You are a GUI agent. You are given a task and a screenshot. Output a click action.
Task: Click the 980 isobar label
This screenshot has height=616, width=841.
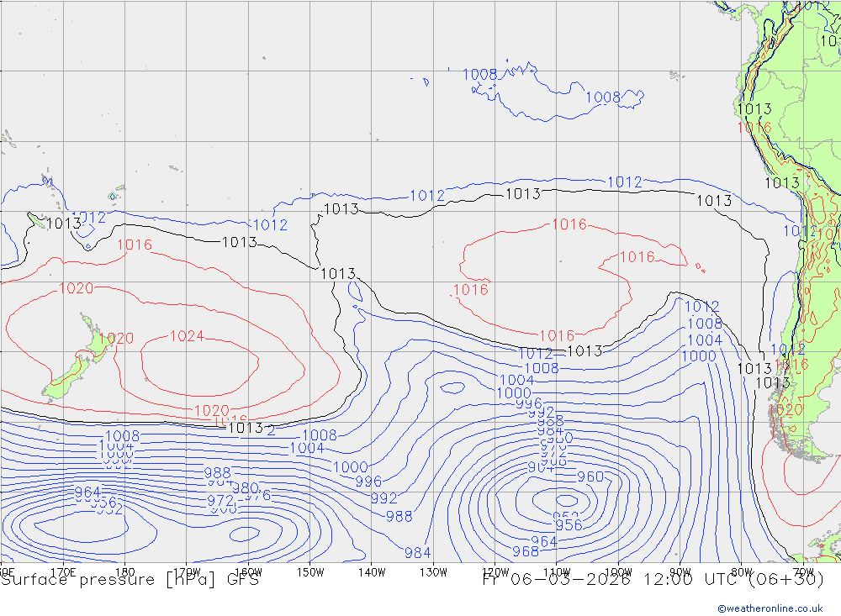tap(245, 488)
